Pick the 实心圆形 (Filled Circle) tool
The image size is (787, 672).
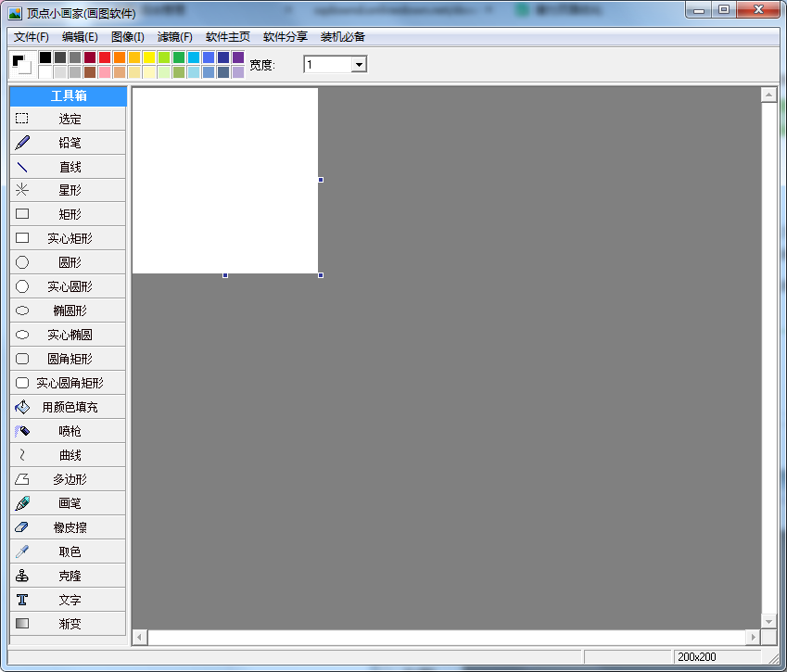click(67, 286)
